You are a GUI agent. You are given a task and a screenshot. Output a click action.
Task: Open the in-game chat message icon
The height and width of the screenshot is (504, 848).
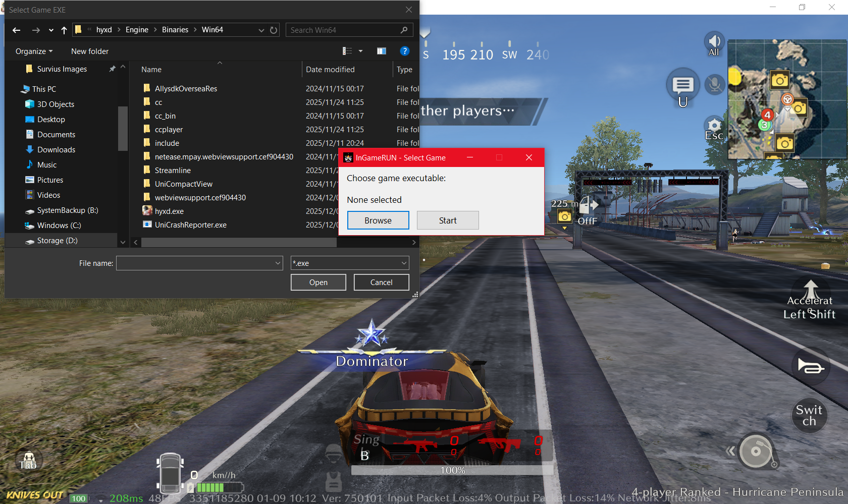pyautogui.click(x=683, y=85)
